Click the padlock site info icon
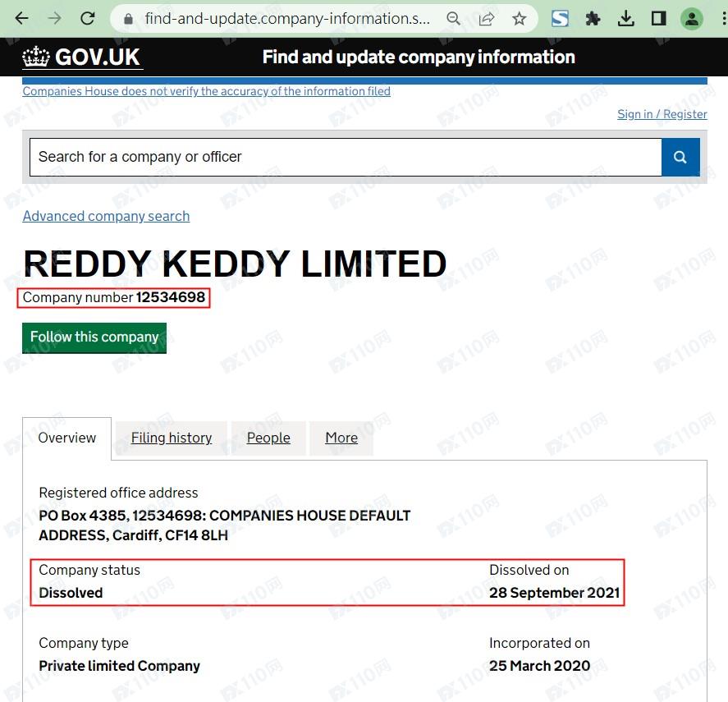The height and width of the screenshot is (702, 728). 127,18
